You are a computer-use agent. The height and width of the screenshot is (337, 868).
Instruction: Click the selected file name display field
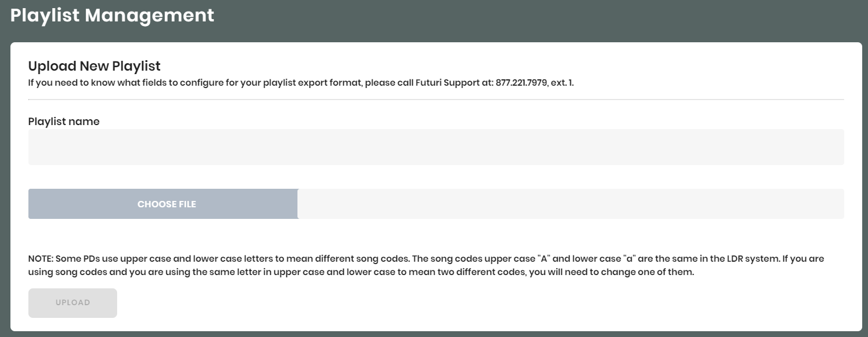[571, 204]
